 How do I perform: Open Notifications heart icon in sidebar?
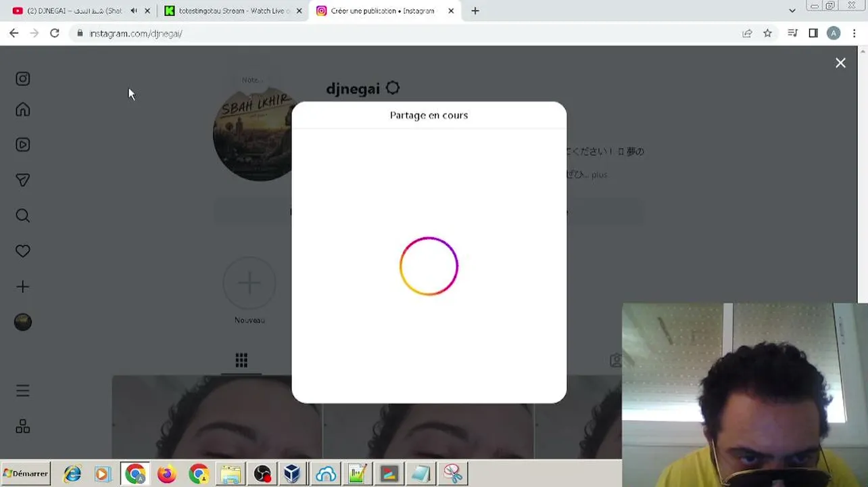[23, 251]
